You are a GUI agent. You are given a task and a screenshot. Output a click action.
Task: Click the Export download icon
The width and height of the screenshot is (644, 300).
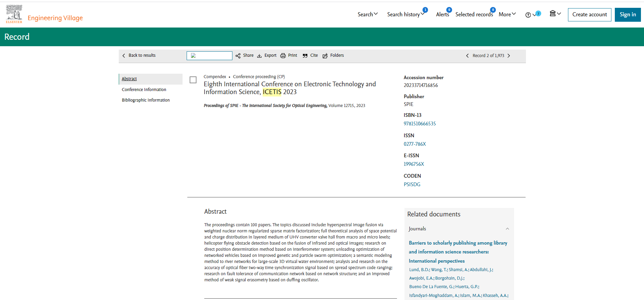click(259, 56)
